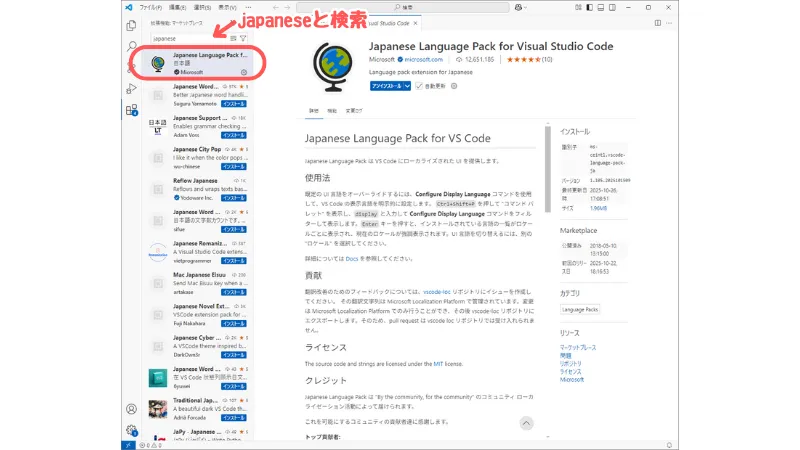Open the microsoft.com publisher link
Screen dimensions: 800x450
429,59
